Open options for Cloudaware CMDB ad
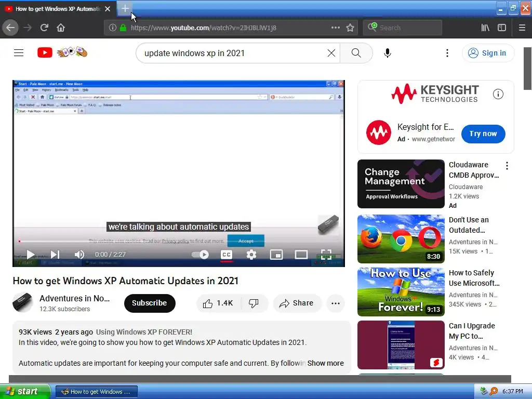 pyautogui.click(x=507, y=166)
